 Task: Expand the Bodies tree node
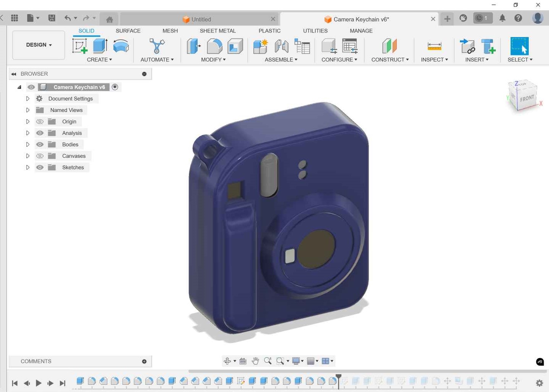[x=28, y=144]
